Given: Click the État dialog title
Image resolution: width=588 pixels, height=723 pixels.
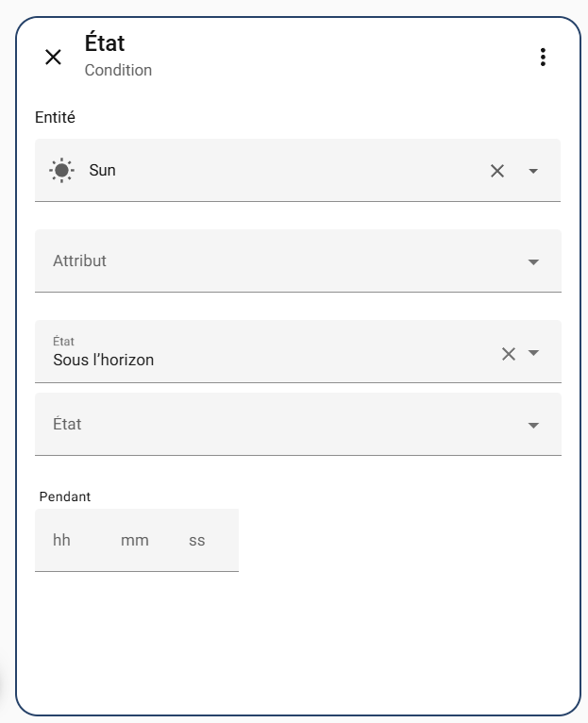Looking at the screenshot, I should coord(105,43).
